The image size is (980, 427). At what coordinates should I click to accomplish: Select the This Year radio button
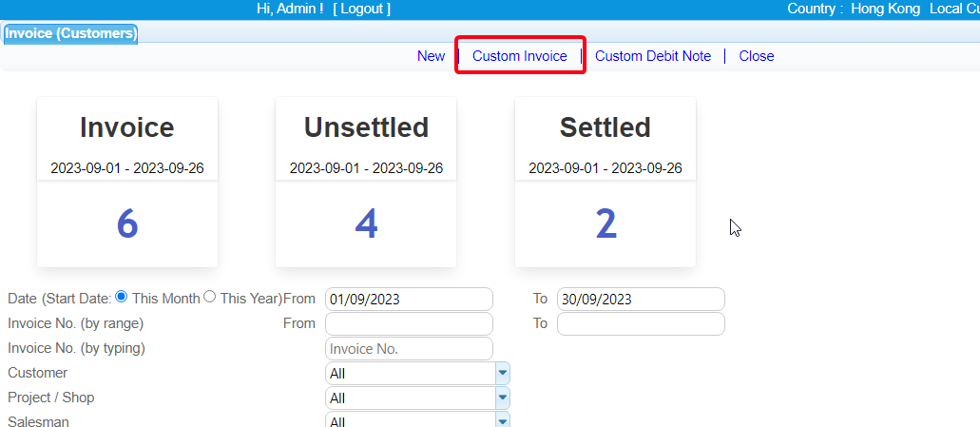click(210, 297)
